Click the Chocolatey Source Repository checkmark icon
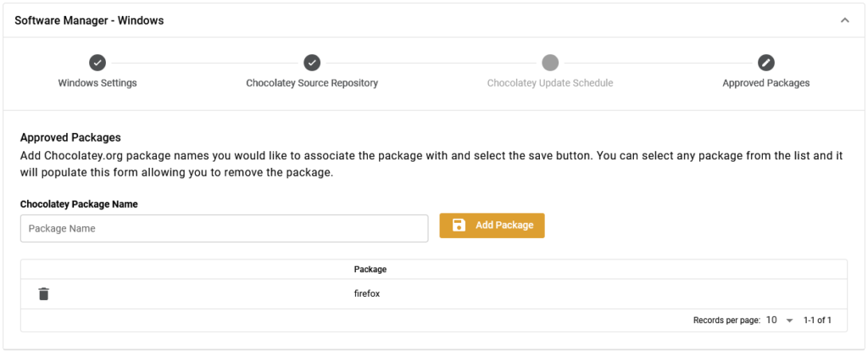 (x=312, y=63)
